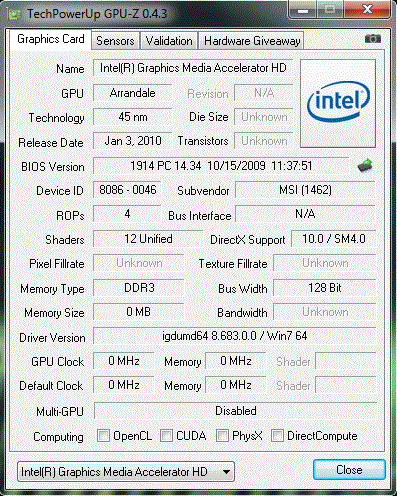The height and width of the screenshot is (496, 397).
Task: Enable the OpenCL checkbox
Action: (x=103, y=436)
